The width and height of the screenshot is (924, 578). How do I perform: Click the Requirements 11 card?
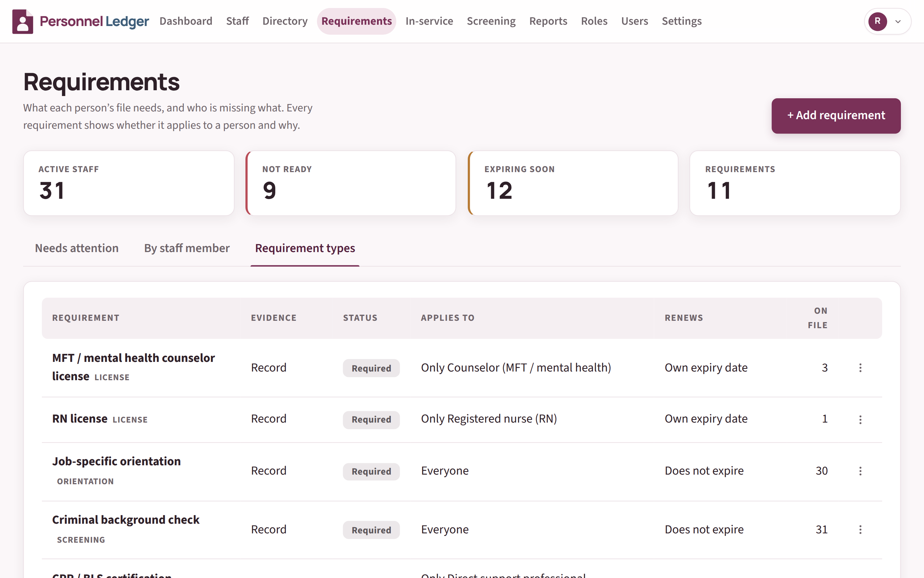pyautogui.click(x=795, y=183)
